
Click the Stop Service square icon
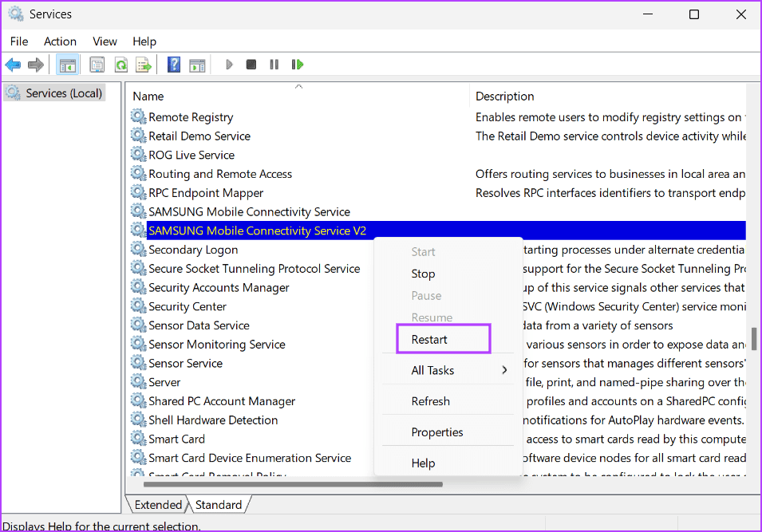click(x=251, y=65)
